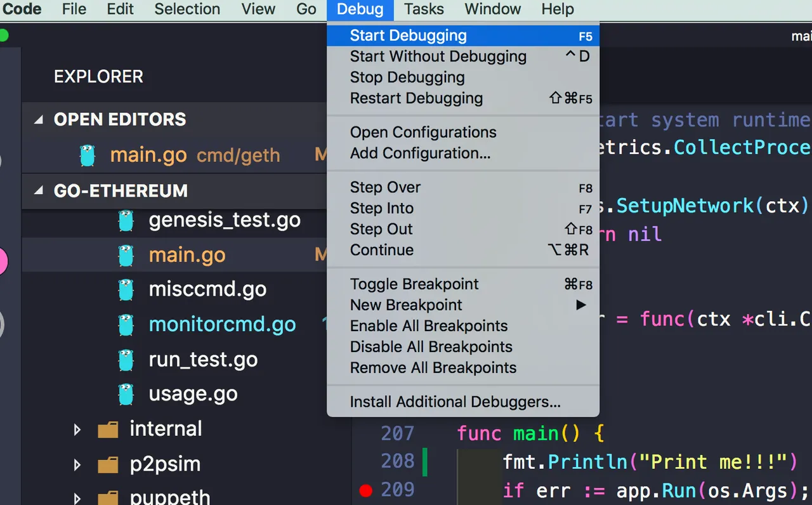This screenshot has width=812, height=505.
Task: Choose Add Configuration...
Action: coord(463,153)
